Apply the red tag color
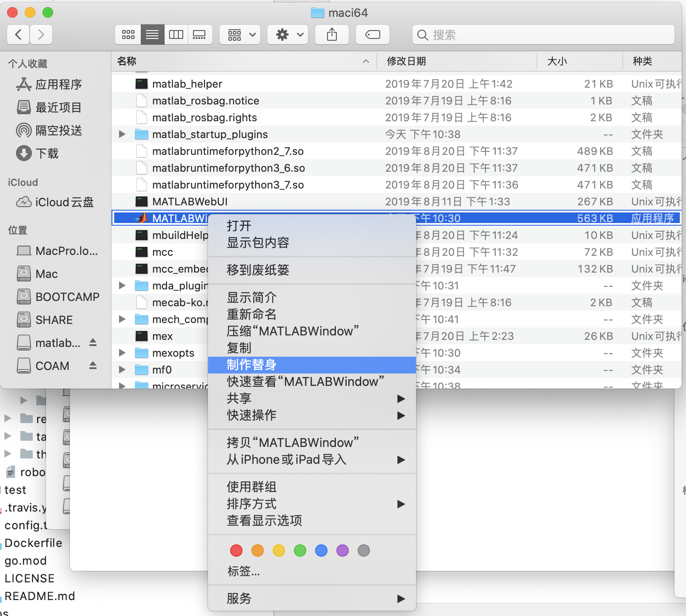Screen dimensions: 686x616 tap(236, 551)
